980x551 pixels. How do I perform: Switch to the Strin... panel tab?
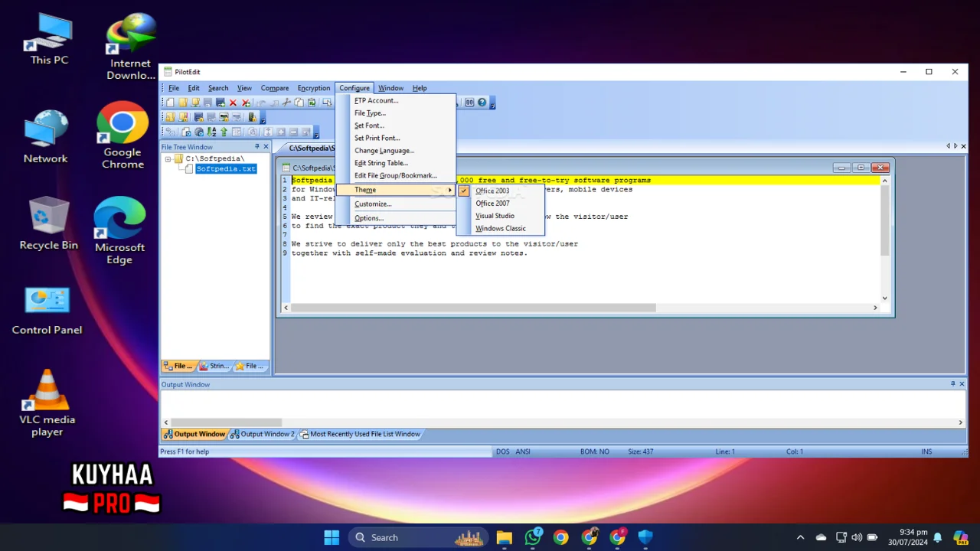[214, 366]
